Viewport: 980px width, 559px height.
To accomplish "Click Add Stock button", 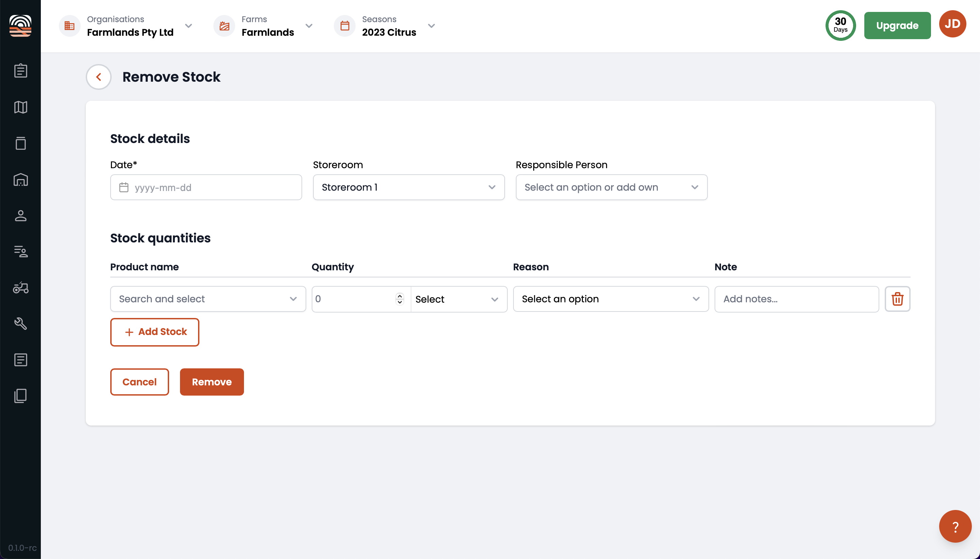I will 154,332.
